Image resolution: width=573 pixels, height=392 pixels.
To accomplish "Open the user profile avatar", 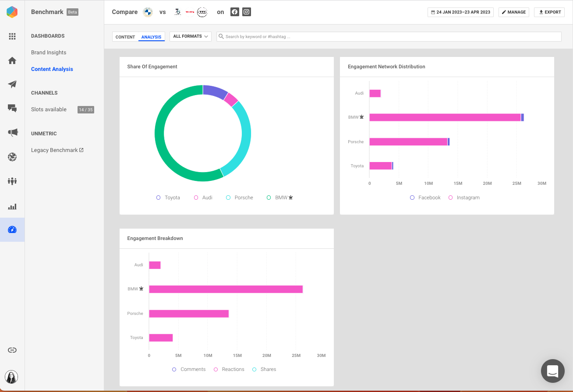I will [12, 377].
